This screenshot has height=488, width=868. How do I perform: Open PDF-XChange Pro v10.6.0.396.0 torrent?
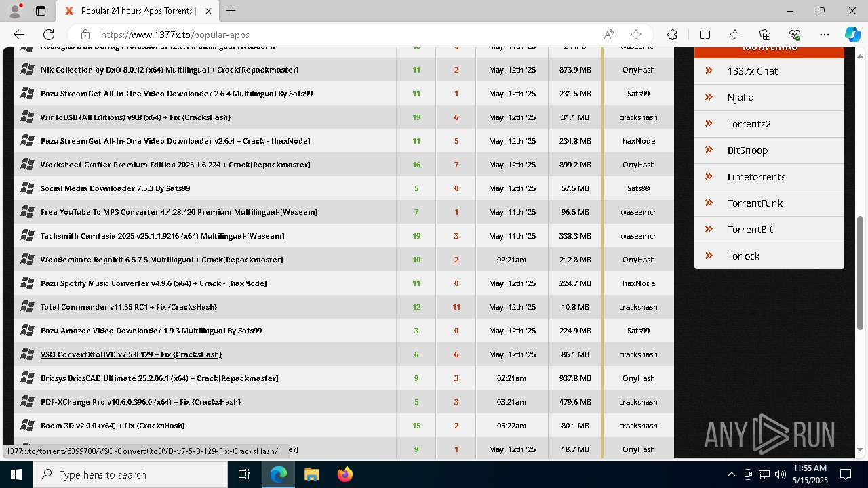[x=140, y=402]
